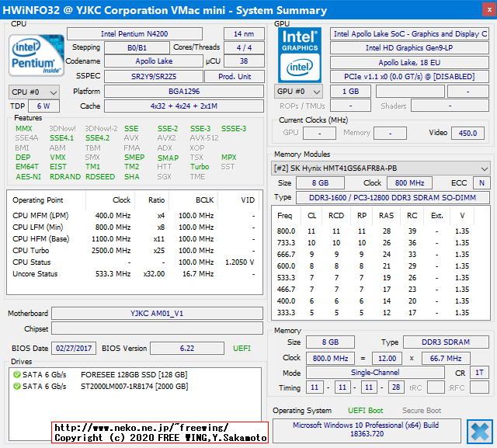Click the CR 1T value

click(479, 373)
